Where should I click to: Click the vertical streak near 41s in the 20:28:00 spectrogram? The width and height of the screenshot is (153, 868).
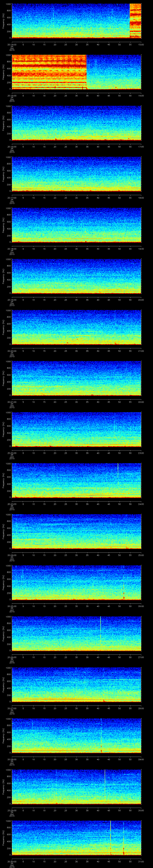coord(101,736)
